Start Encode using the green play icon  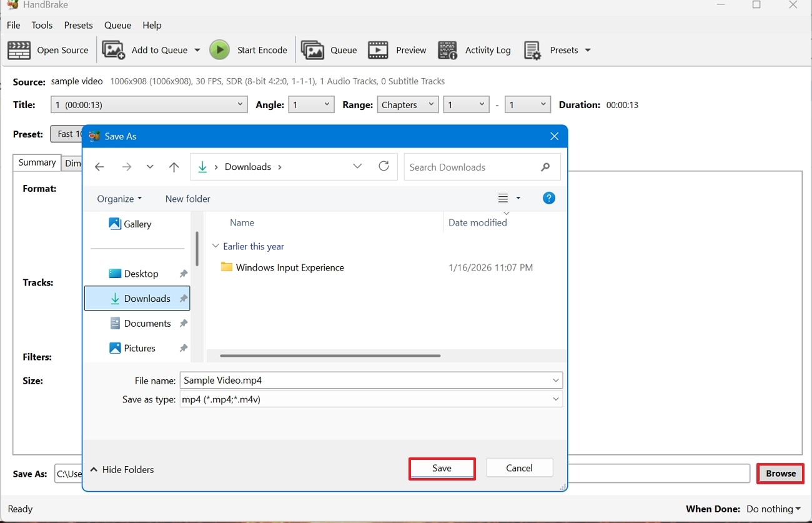click(219, 50)
